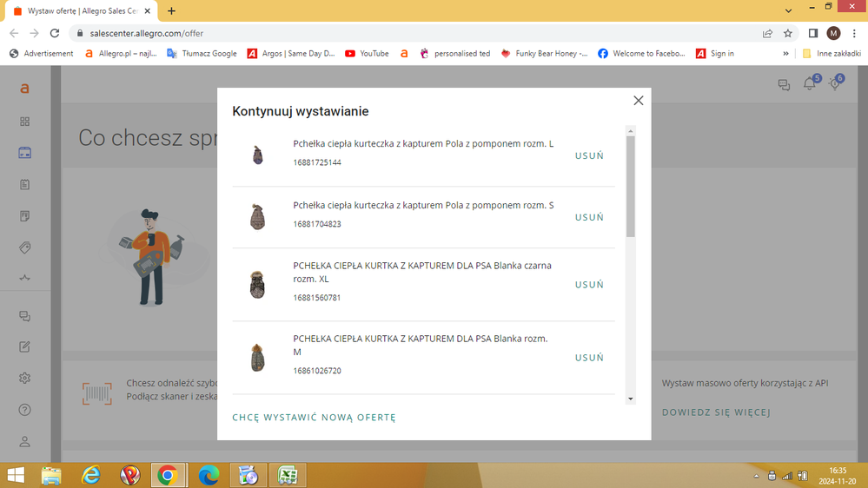
Task: Click USUŃ for Pola kurteczka rozm. L
Action: pyautogui.click(x=589, y=156)
